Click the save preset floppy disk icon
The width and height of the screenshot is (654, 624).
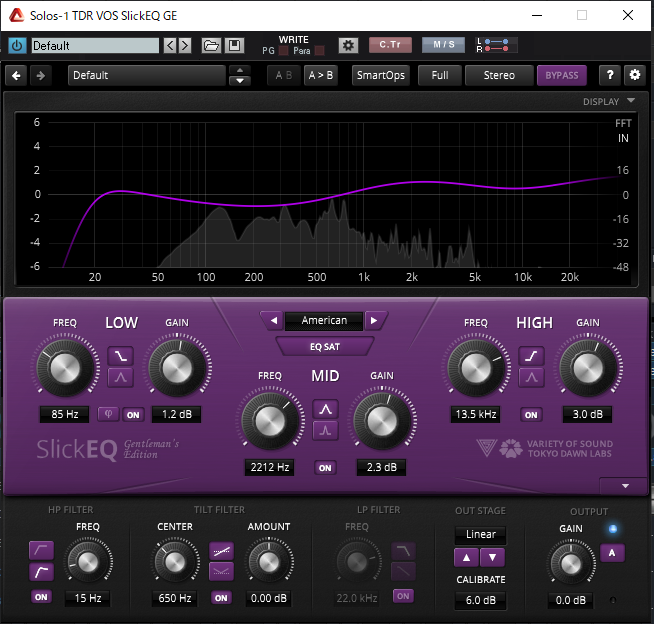(234, 45)
